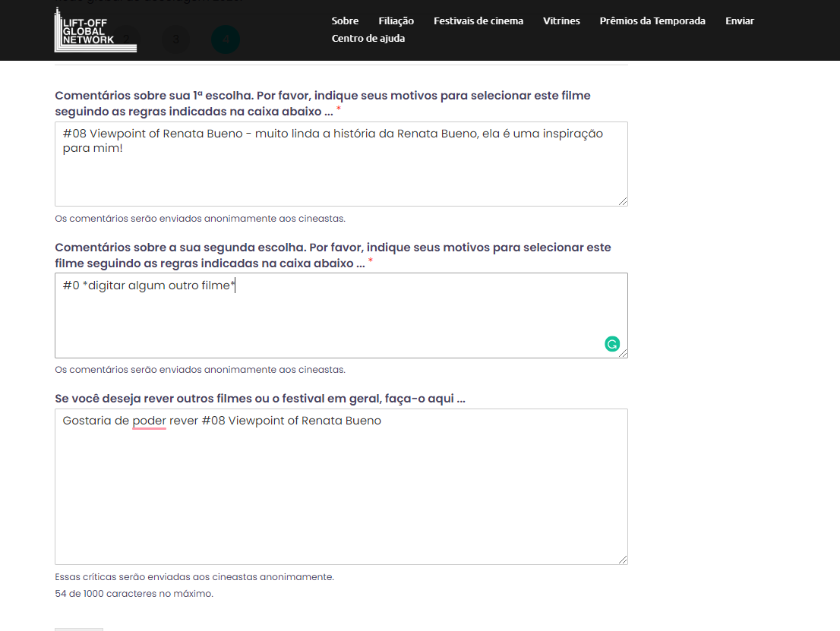Focus the first choice comments text area
Viewport: 840px width, 631px height.
click(341, 175)
